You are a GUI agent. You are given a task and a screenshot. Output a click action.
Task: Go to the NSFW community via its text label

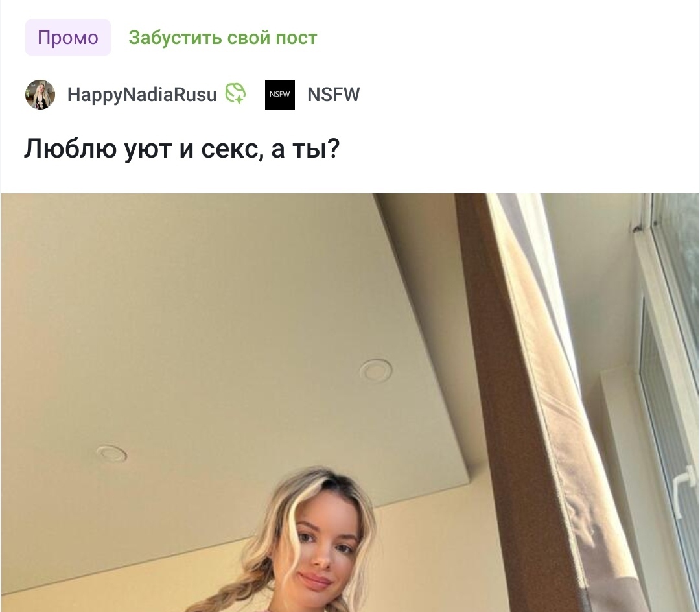[334, 95]
